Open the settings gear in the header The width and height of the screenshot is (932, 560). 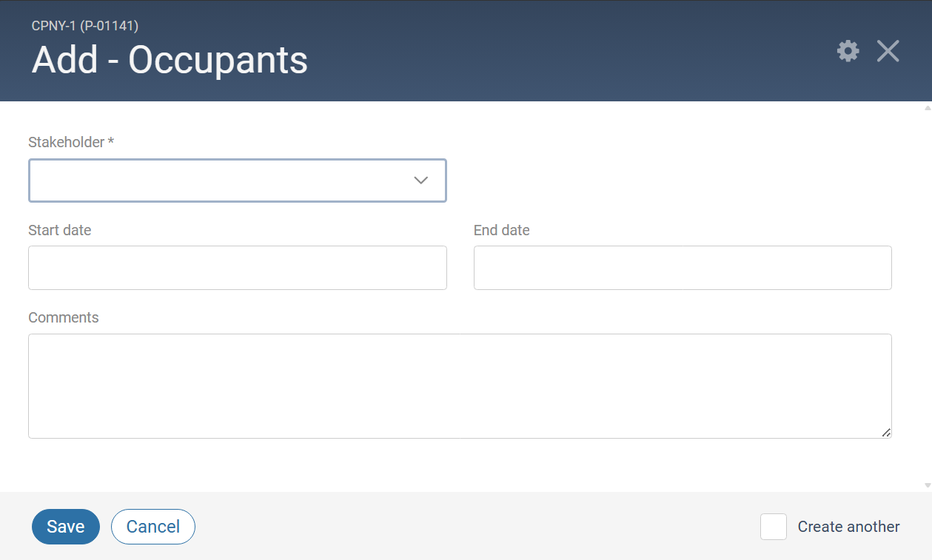pos(848,51)
